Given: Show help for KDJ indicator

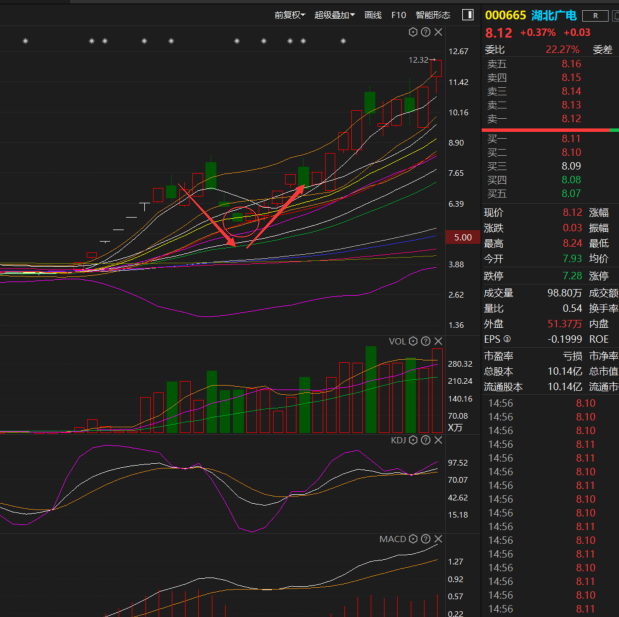Looking at the screenshot, I should click(x=427, y=439).
